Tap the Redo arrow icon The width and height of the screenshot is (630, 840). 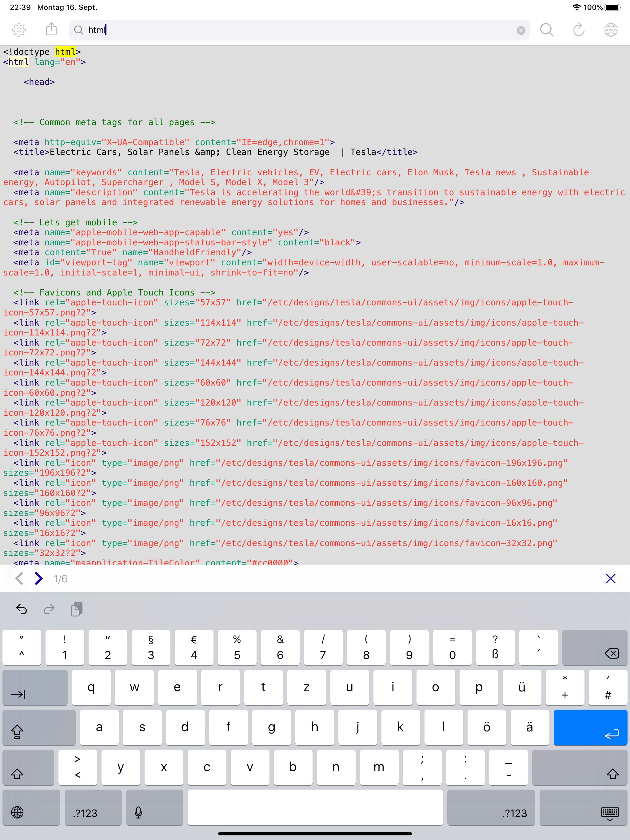tap(49, 609)
